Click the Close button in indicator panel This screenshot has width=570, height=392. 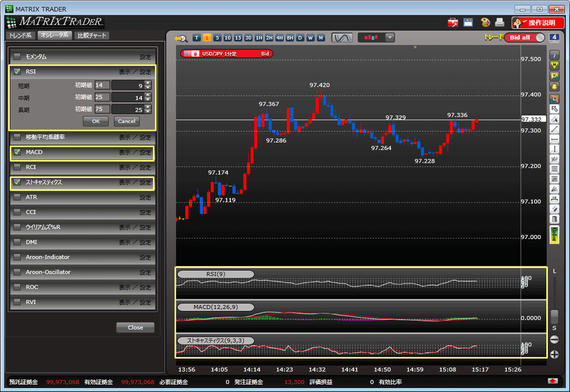tap(135, 327)
